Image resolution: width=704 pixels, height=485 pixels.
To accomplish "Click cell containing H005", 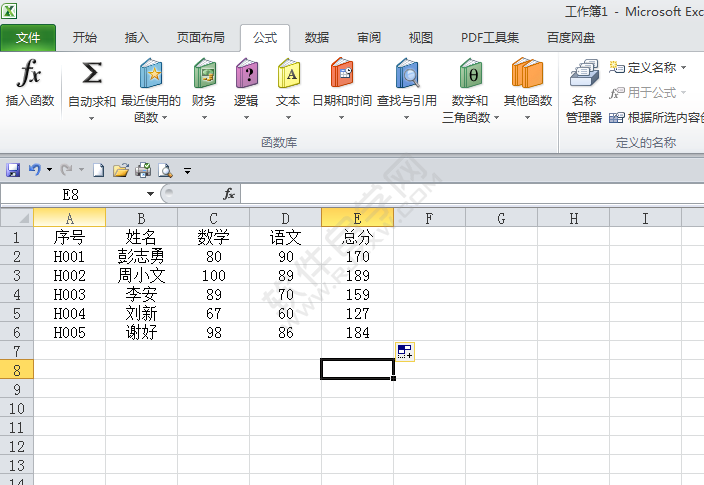I will 70,332.
